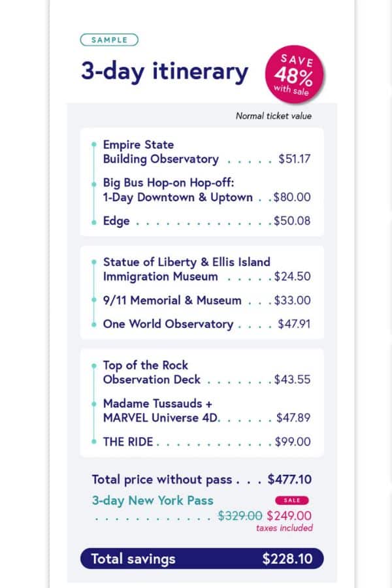Click the teal bullet beside Edge
The height and width of the screenshot is (588, 392).
(94, 221)
